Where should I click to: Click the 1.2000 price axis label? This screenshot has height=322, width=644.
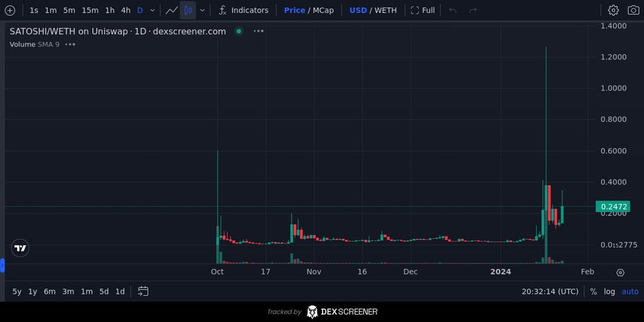point(614,57)
